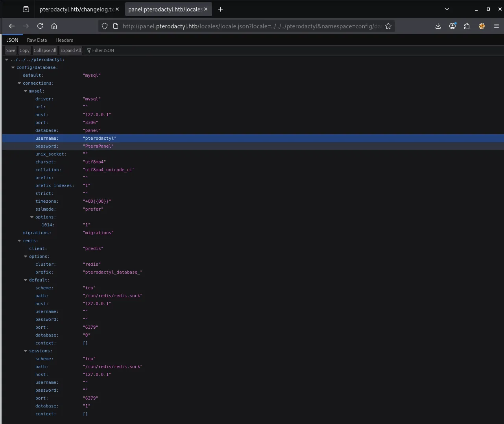The width and height of the screenshot is (504, 424).
Task: Click the port "3306" value
Action: pyautogui.click(x=90, y=122)
